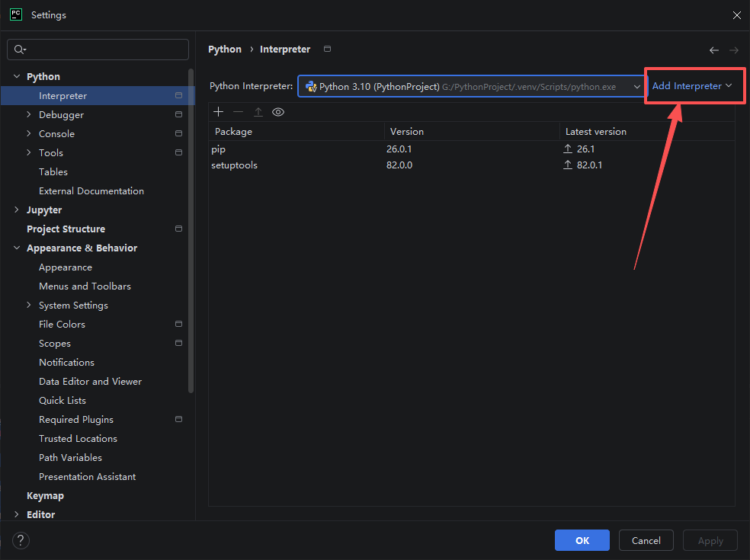Expand the Console settings node
Image resolution: width=750 pixels, height=560 pixels.
29,133
